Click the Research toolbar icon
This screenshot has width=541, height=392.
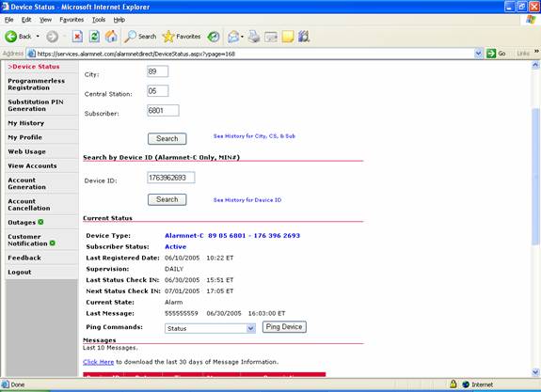[304, 37]
